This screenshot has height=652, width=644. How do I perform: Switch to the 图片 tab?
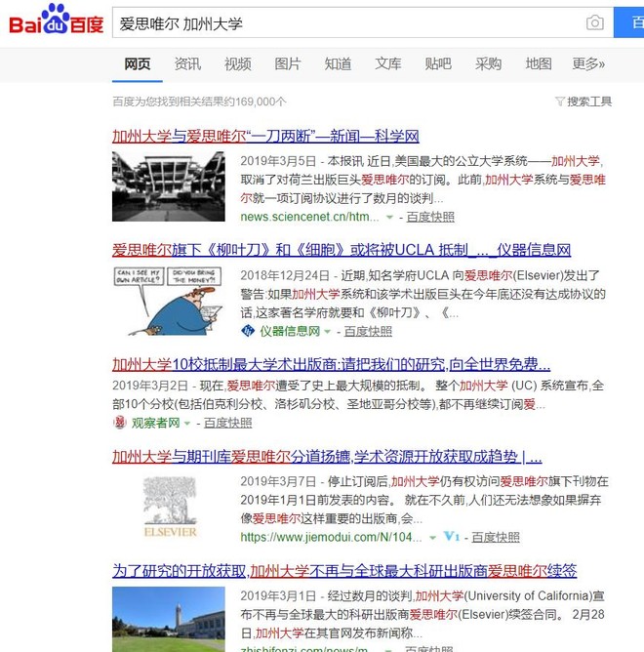click(x=288, y=64)
